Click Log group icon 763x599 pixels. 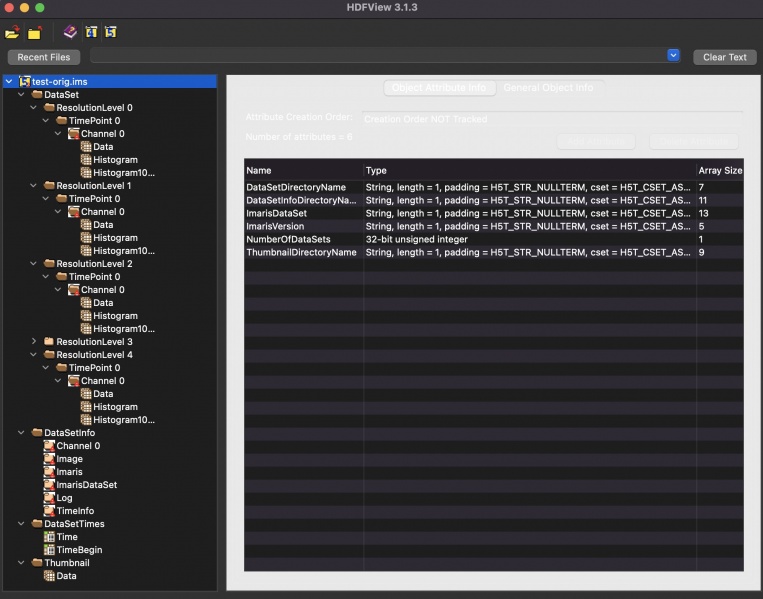[x=49, y=498]
